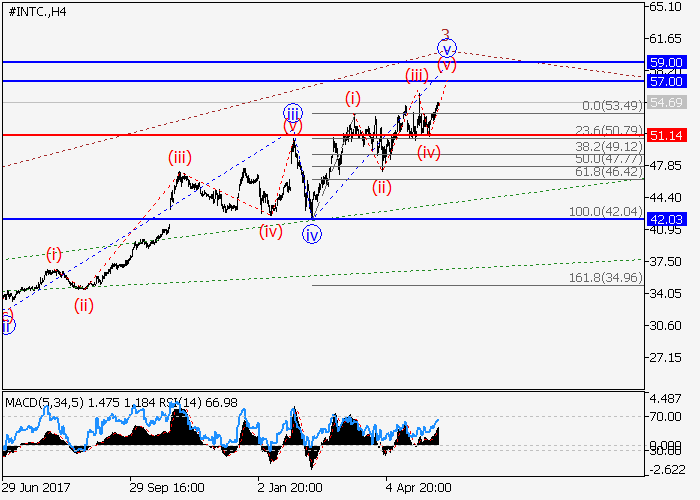
Task: Click the blue 42.03 price level tag
Action: [x=666, y=219]
